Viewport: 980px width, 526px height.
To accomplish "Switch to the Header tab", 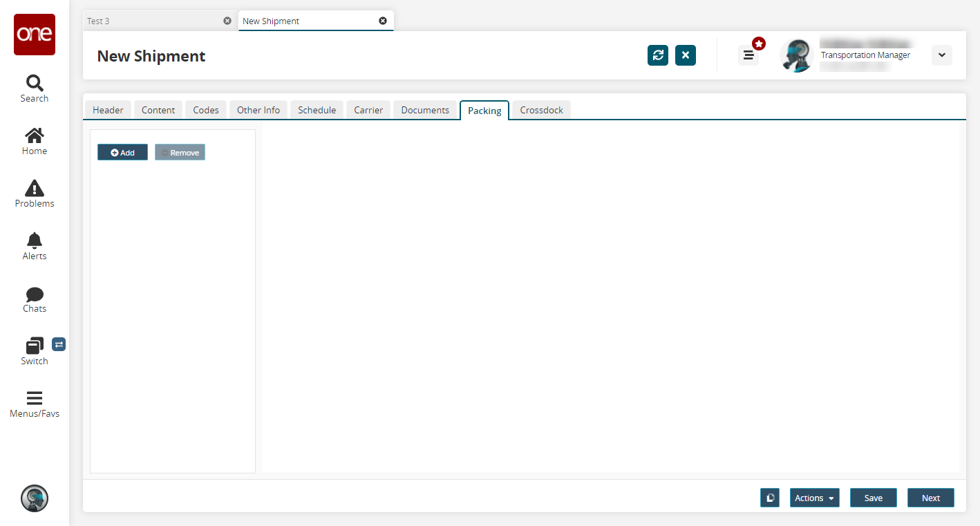I will (108, 110).
